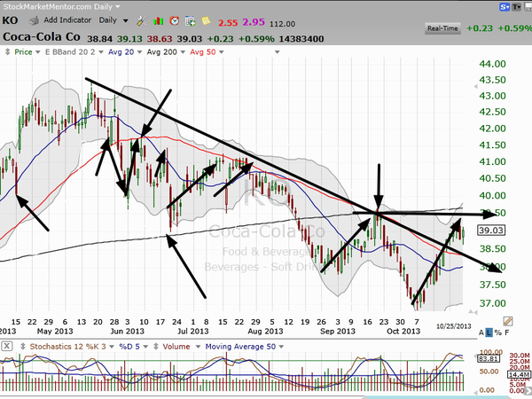Click the 44.00 price axis label
Screen dimensions: 532x399
pyautogui.click(x=492, y=64)
